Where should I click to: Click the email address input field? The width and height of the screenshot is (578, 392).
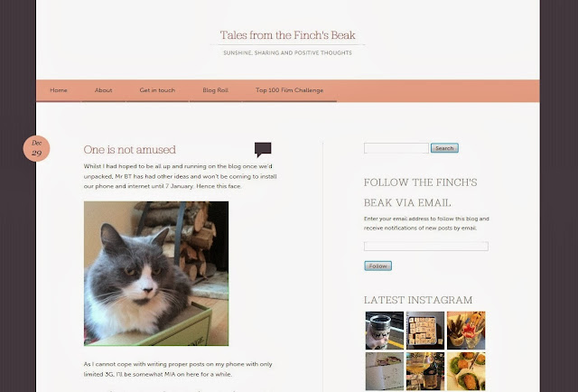[x=426, y=247]
